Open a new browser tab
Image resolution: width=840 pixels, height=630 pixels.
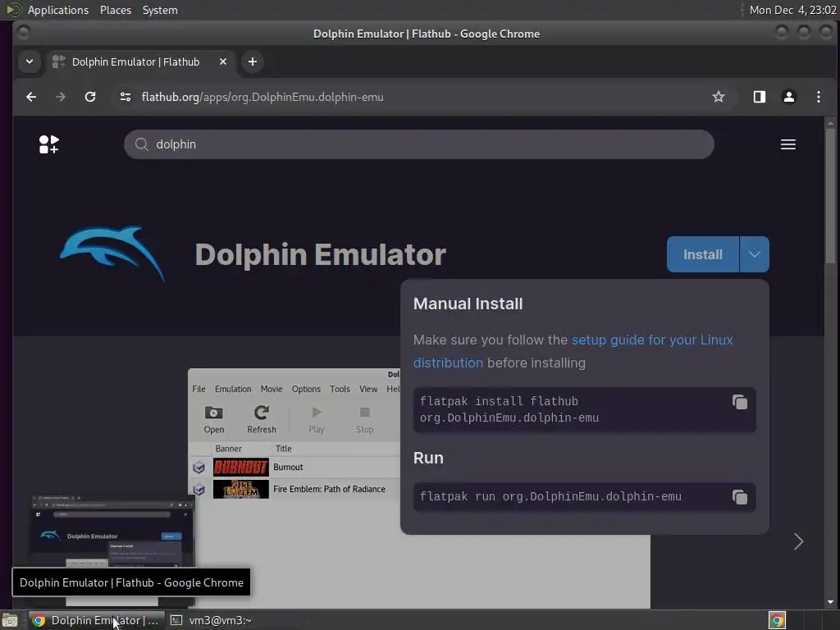pos(253,62)
